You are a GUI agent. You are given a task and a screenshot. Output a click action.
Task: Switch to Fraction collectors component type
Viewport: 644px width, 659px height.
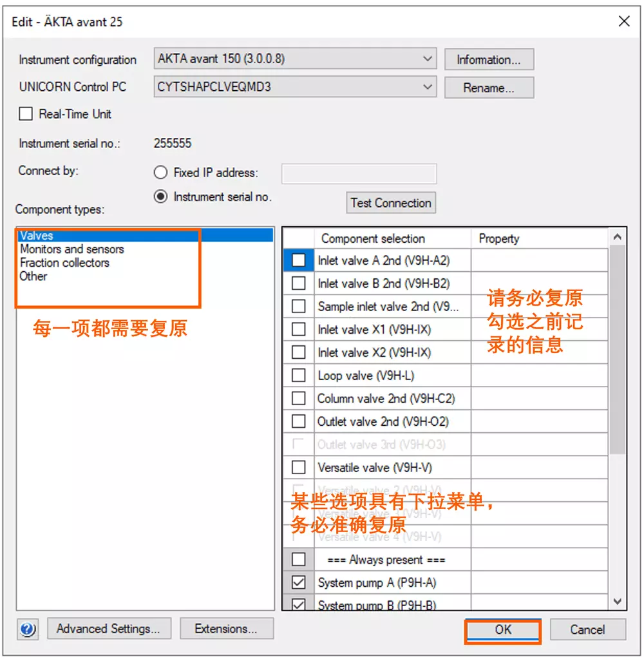click(64, 263)
